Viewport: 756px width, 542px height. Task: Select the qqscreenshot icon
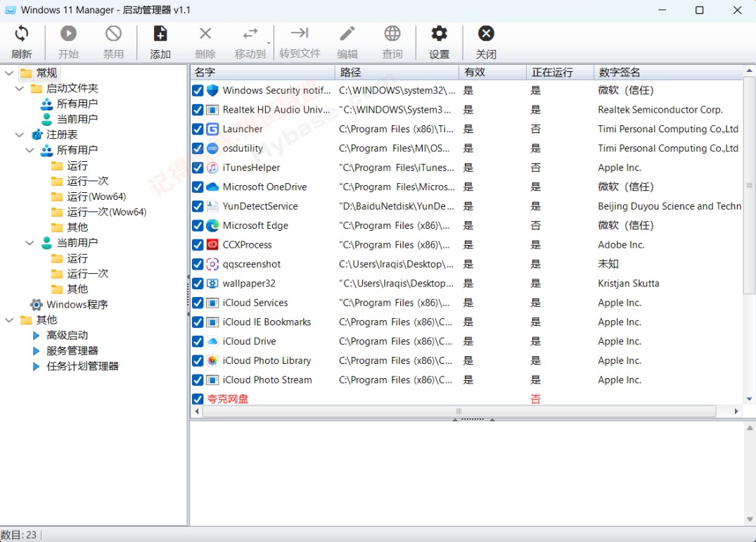(x=212, y=264)
